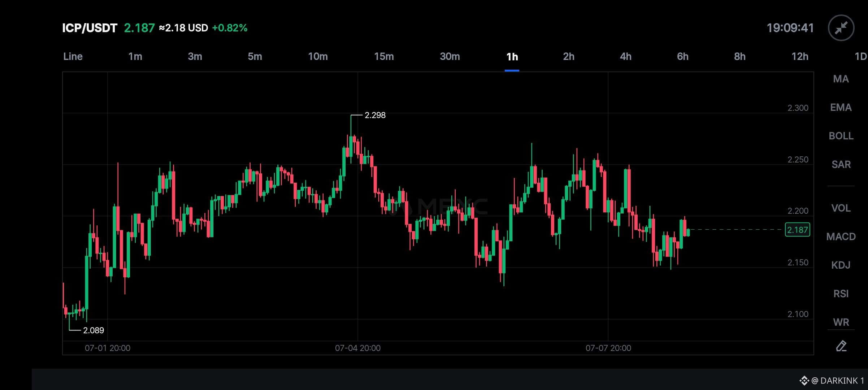Click the 2.089 low price label
This screenshot has width=868, height=390.
(94, 330)
